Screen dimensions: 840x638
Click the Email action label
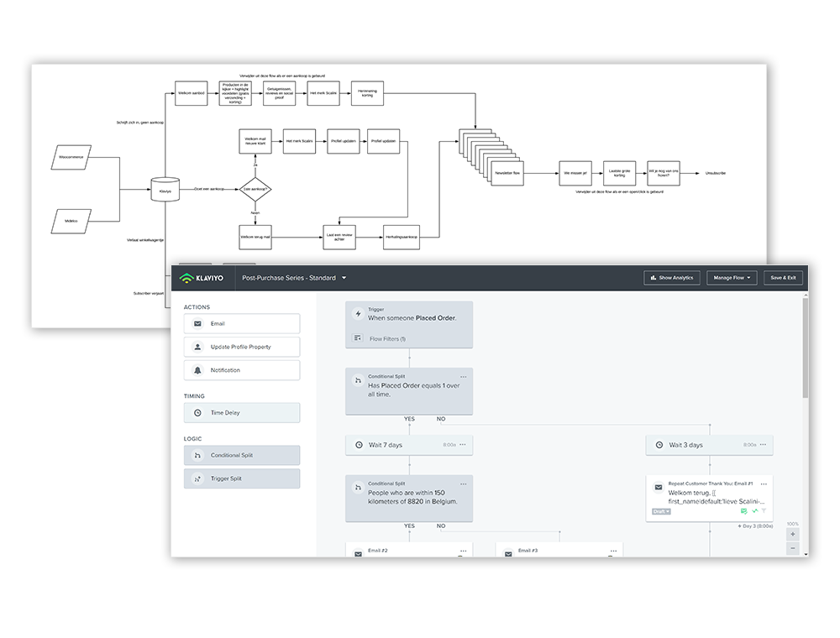point(218,324)
